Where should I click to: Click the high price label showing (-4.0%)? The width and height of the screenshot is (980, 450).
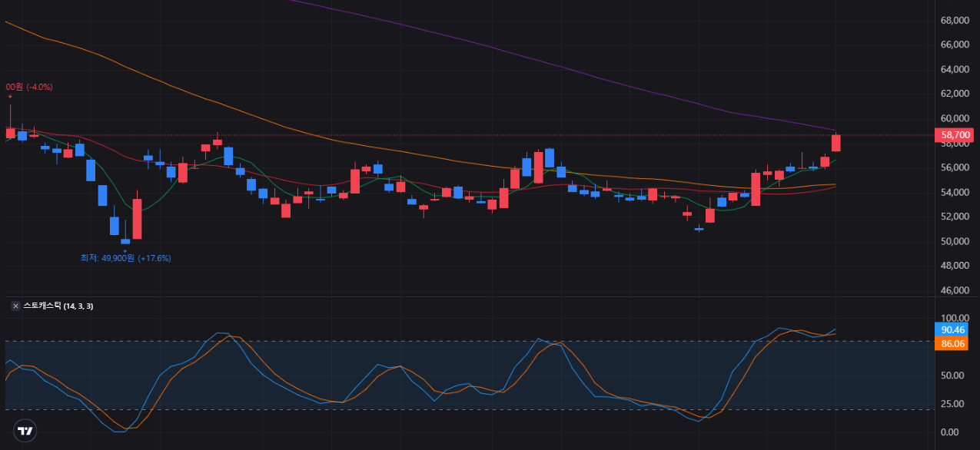[x=29, y=87]
